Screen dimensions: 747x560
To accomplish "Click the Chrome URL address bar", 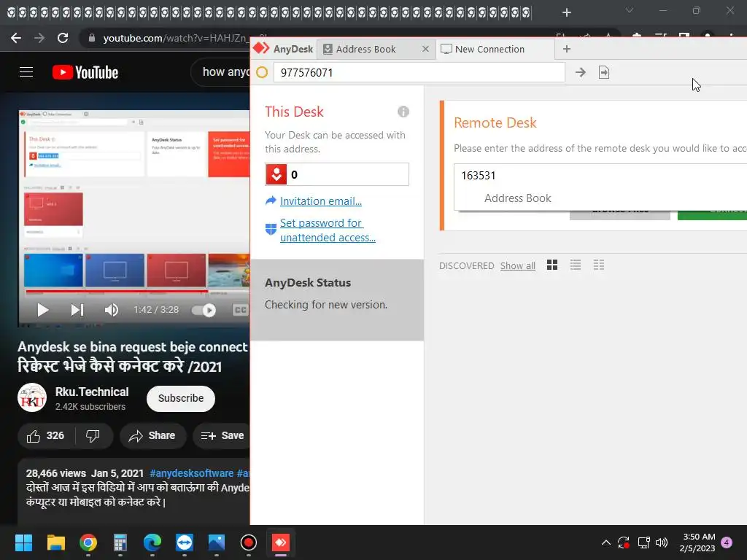I will [177, 38].
